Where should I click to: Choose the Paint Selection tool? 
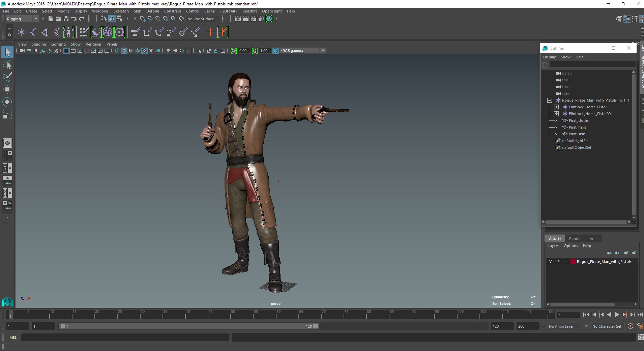(x=7, y=77)
